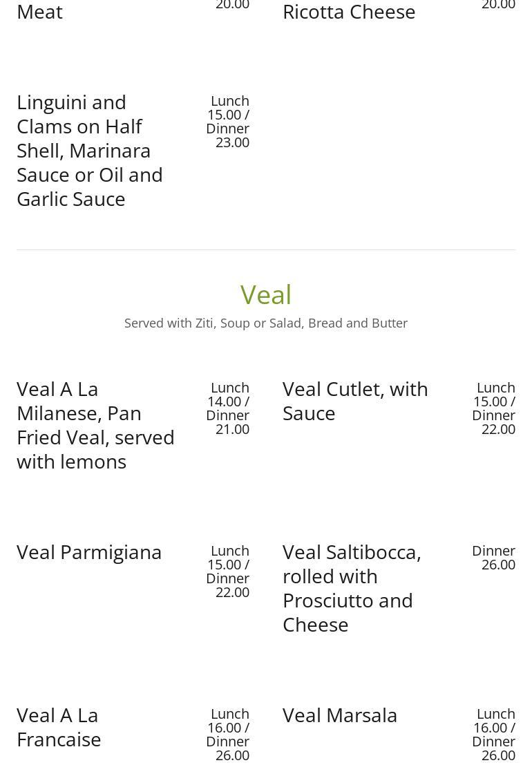Click the partially visible 'Meat' item text

tap(39, 12)
